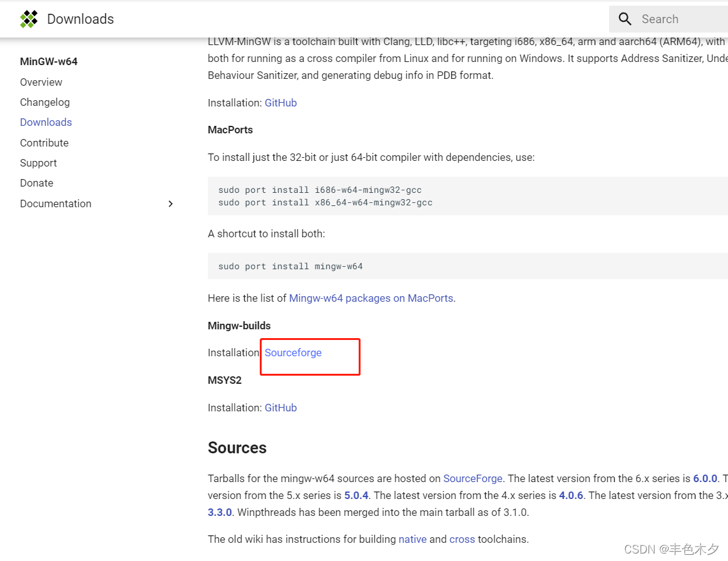The image size is (728, 561).
Task: Select Downloads in the sidebar
Action: 46,122
